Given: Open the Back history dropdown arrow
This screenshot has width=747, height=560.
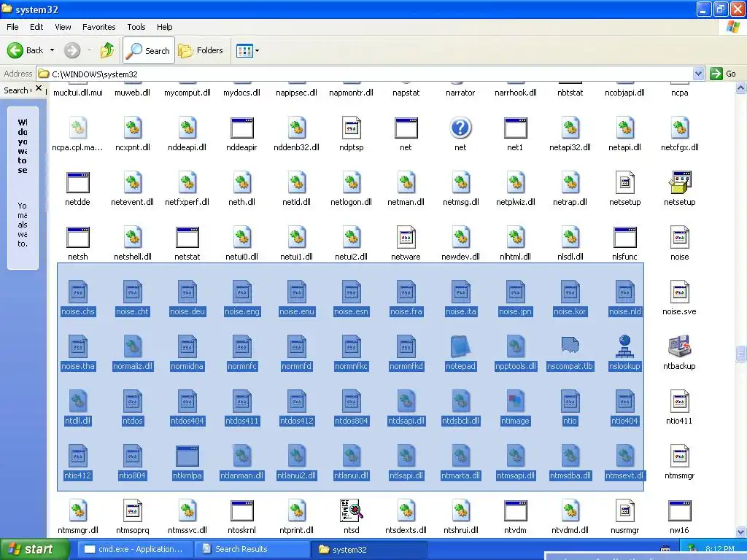Looking at the screenshot, I should (52, 50).
